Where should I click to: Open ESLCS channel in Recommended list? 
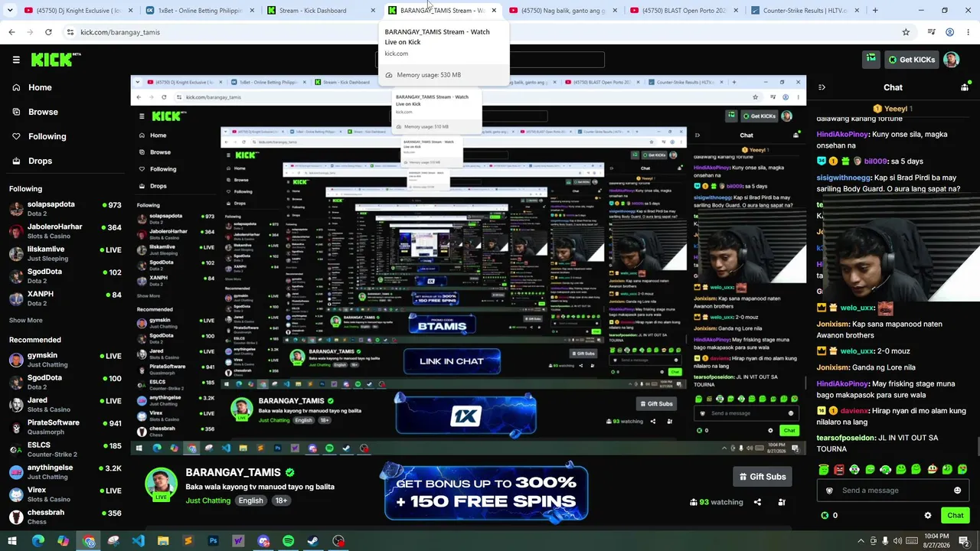tap(64, 449)
